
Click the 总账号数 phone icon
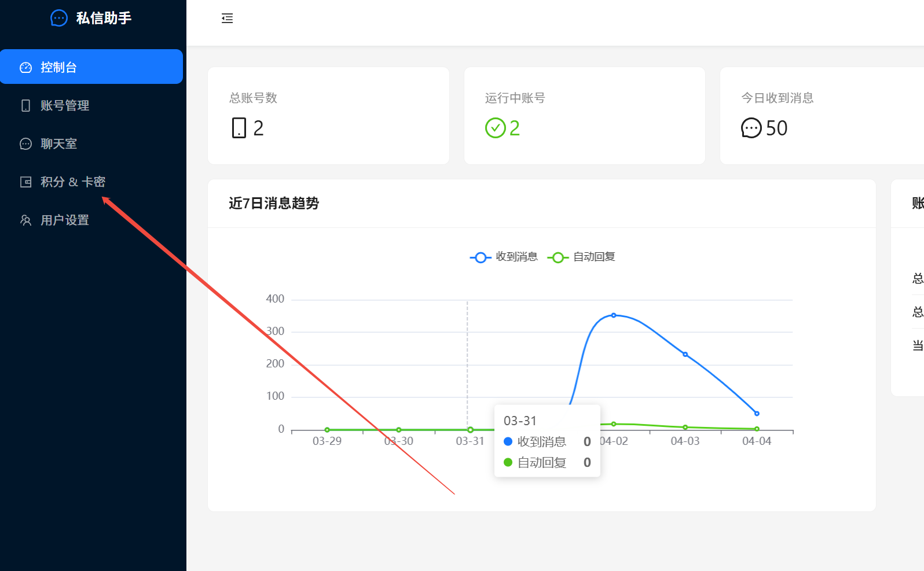click(x=239, y=128)
